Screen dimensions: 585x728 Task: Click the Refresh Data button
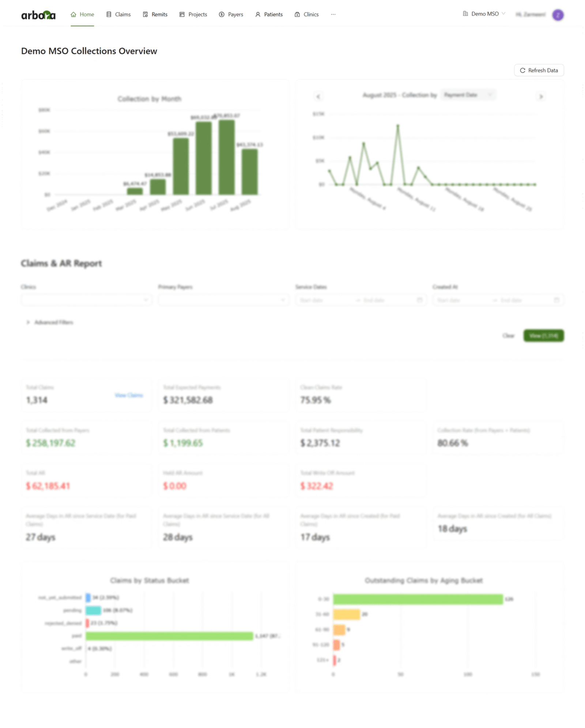[x=539, y=70]
